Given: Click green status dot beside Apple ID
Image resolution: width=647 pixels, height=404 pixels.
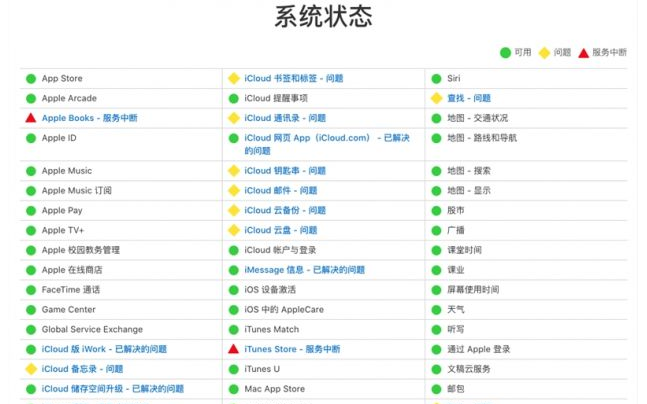Looking at the screenshot, I should (x=31, y=138).
